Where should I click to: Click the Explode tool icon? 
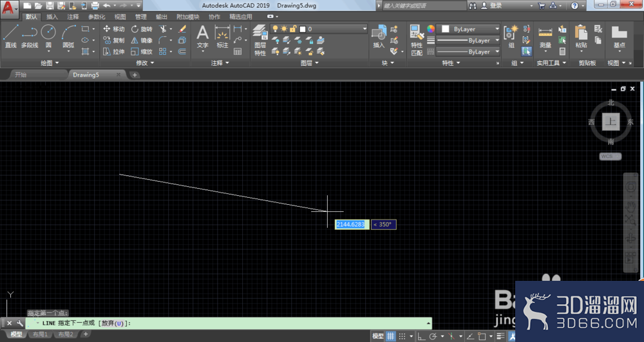(182, 40)
